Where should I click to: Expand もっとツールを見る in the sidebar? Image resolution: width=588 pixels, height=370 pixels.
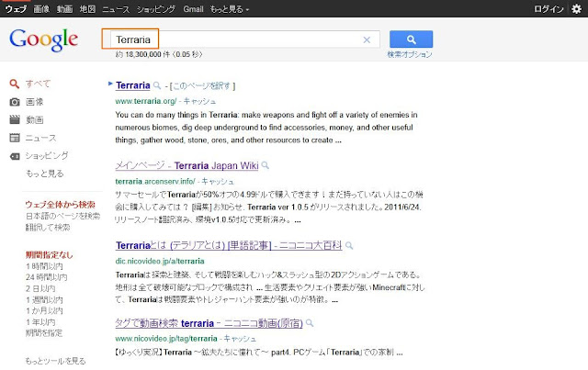tap(55, 361)
